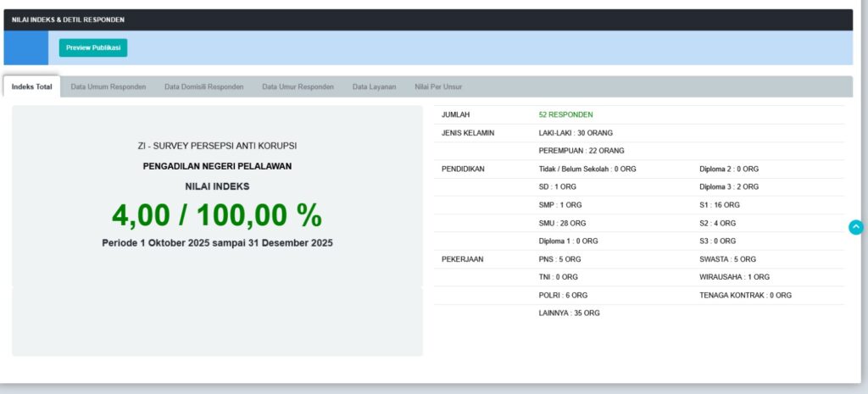Click the green 52 RESPONDEN count
The image size is (868, 394).
[x=565, y=114]
